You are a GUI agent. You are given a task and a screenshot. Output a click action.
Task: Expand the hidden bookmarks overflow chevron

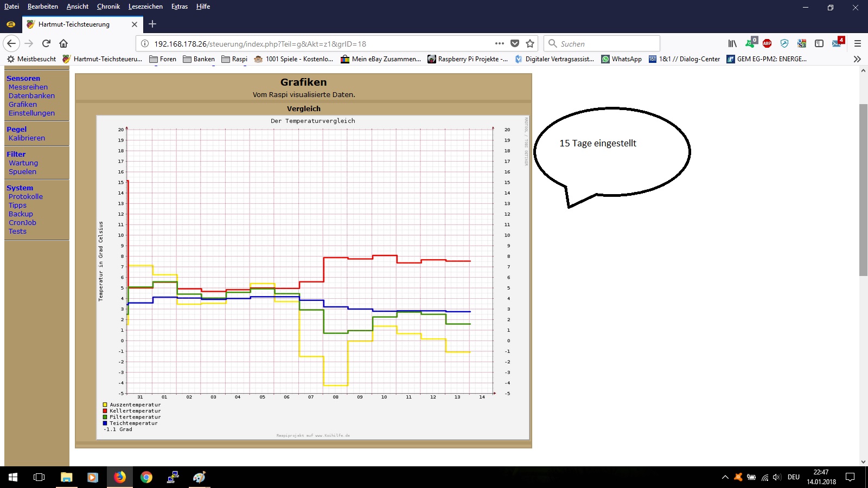pos(857,59)
